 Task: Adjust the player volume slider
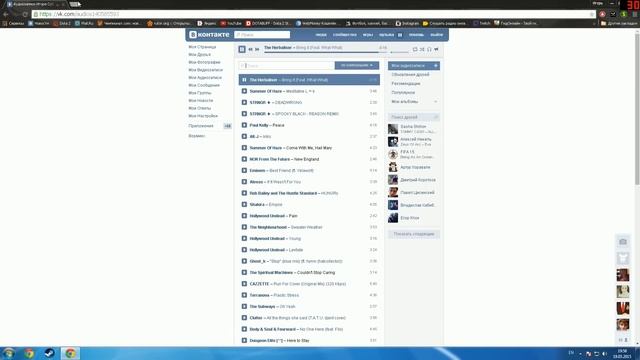(399, 52)
